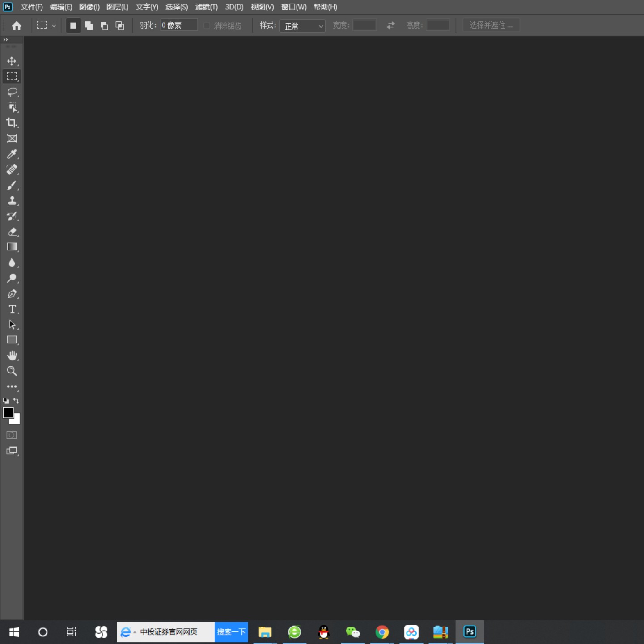Select the Lasso tool
This screenshot has height=644, width=644.
[x=12, y=92]
